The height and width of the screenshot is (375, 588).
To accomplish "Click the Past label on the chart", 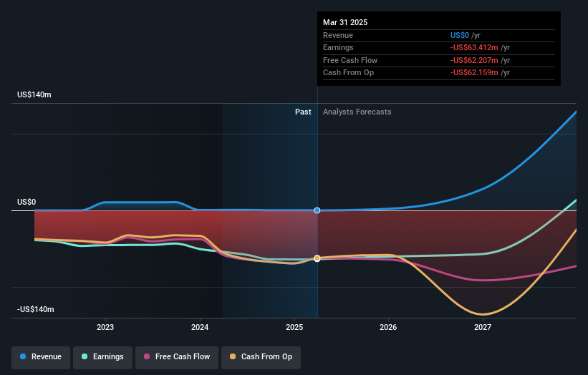I will coord(303,112).
